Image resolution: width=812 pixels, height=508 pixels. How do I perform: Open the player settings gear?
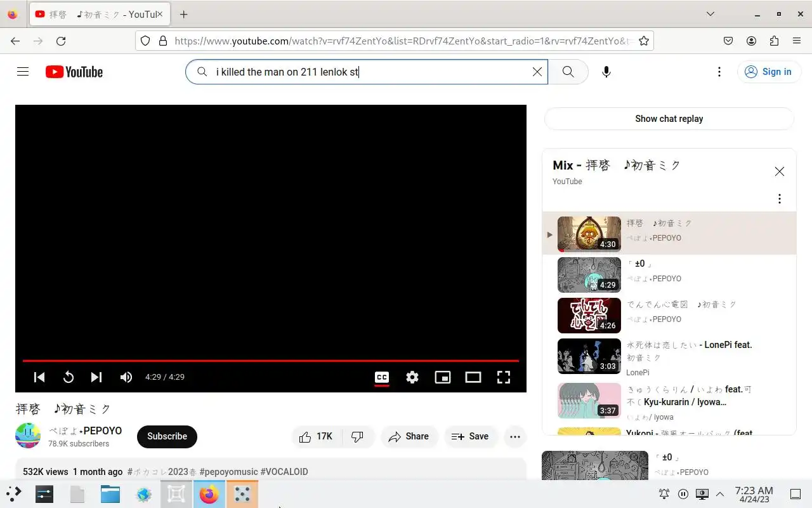point(412,377)
